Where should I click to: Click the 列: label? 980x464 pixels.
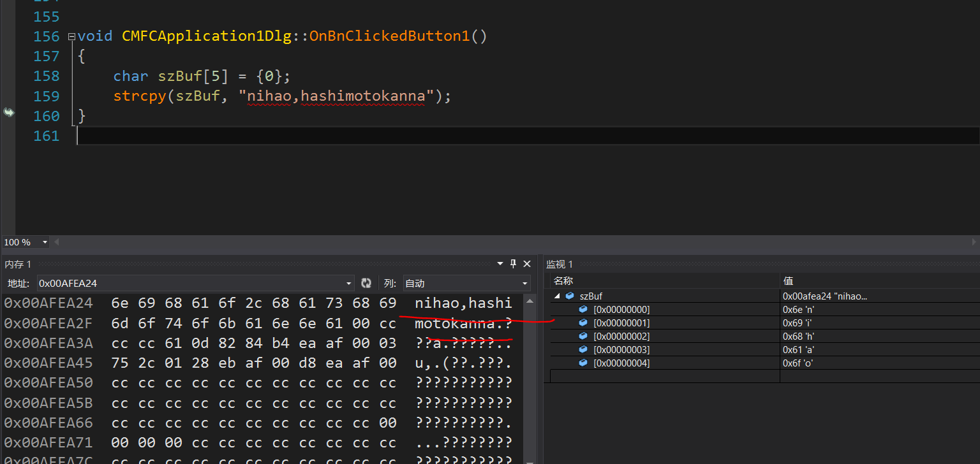390,283
